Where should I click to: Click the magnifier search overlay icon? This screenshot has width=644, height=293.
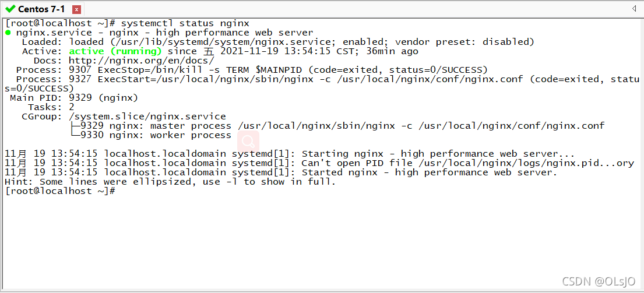(248, 142)
